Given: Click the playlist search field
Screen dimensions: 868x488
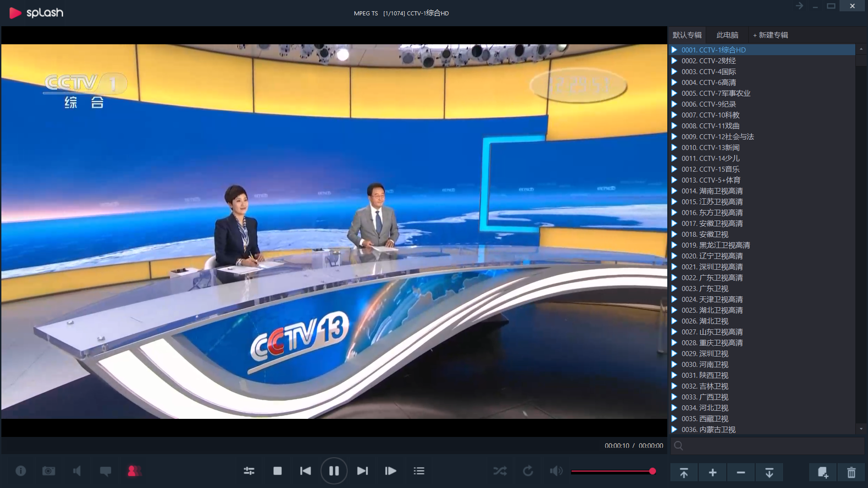Looking at the screenshot, I should coord(769,446).
